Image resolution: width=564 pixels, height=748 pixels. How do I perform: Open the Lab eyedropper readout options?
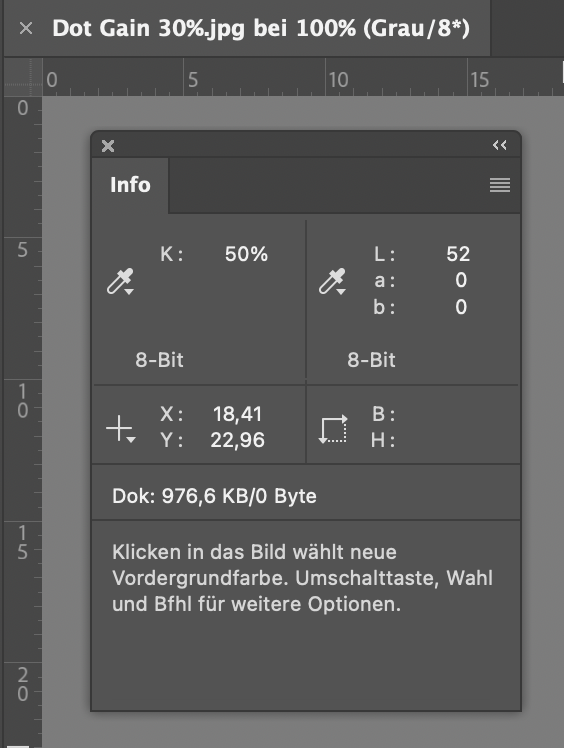tap(332, 281)
